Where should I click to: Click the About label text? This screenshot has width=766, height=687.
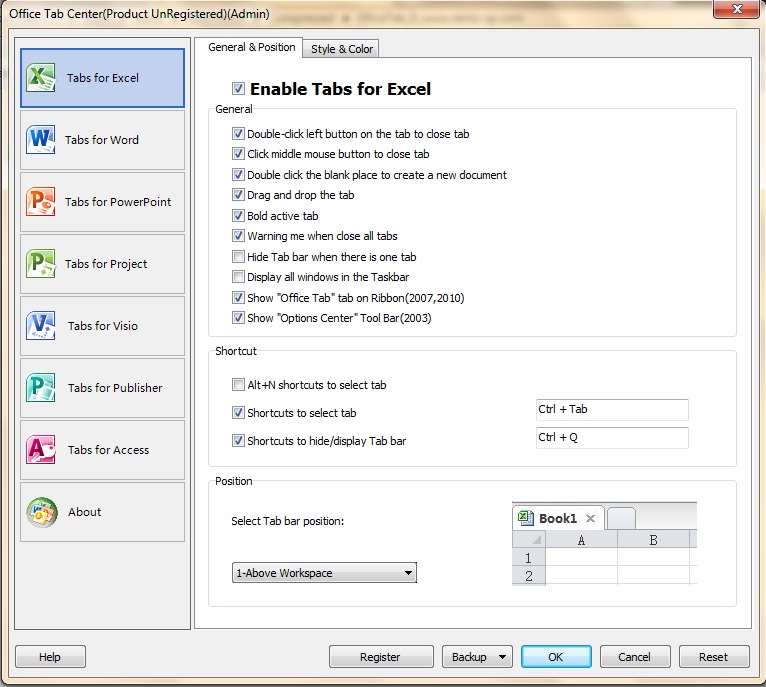(85, 512)
